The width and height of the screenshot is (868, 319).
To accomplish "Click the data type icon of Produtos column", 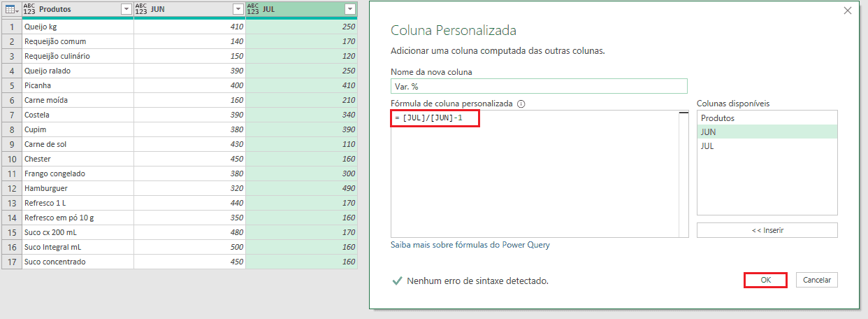I will tap(29, 9).
